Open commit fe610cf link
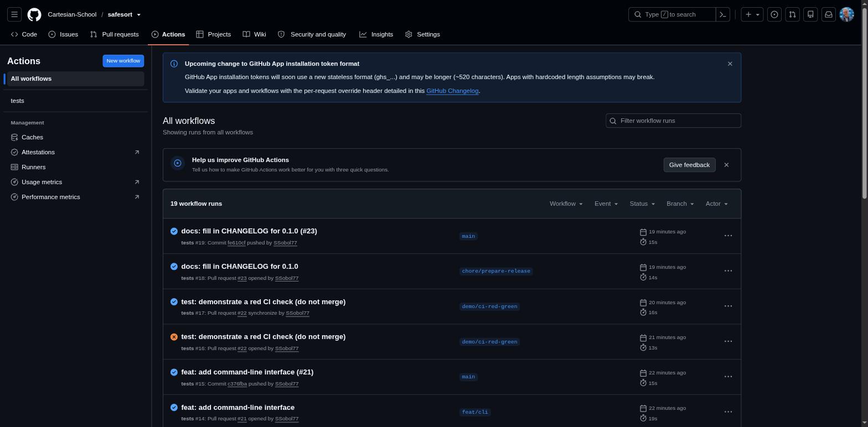 (x=236, y=243)
